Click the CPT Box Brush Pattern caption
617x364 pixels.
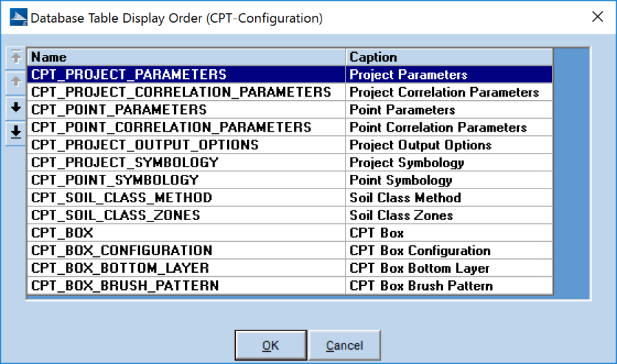click(421, 286)
